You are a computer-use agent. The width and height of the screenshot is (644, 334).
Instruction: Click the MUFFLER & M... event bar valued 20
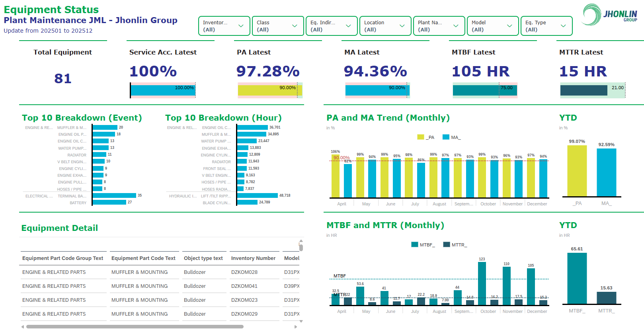point(105,127)
